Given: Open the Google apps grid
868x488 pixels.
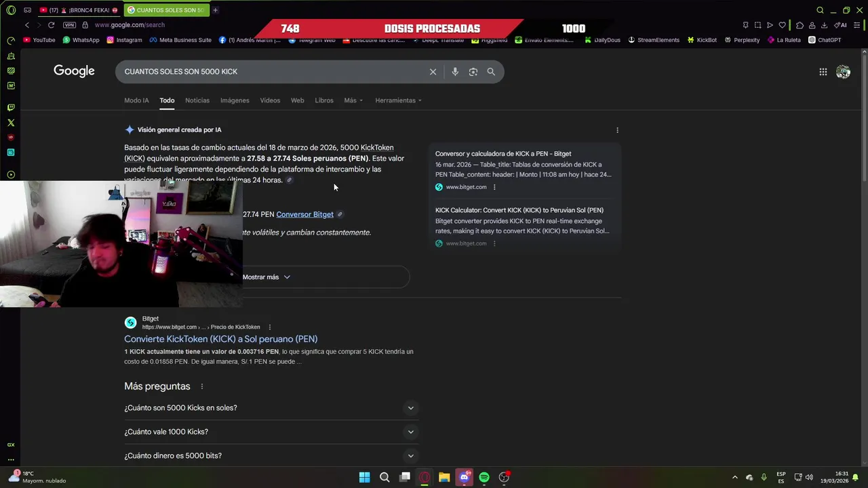Looking at the screenshot, I should click(x=823, y=72).
